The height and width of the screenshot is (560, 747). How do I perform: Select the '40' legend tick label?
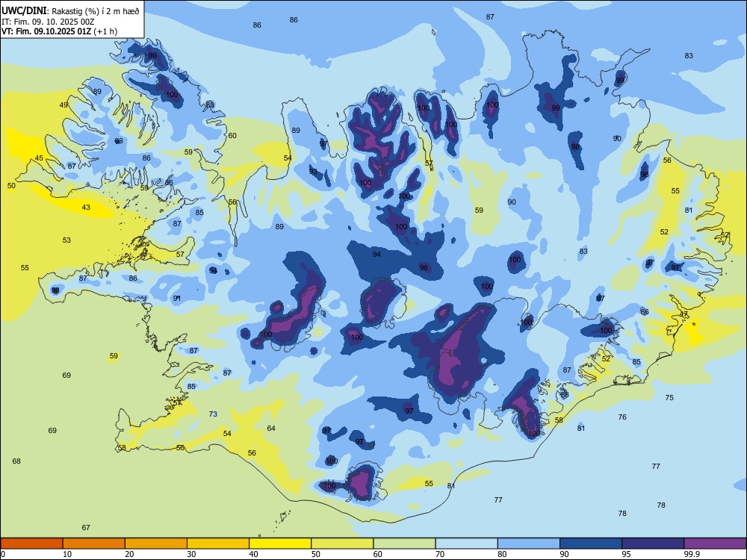pos(253,554)
